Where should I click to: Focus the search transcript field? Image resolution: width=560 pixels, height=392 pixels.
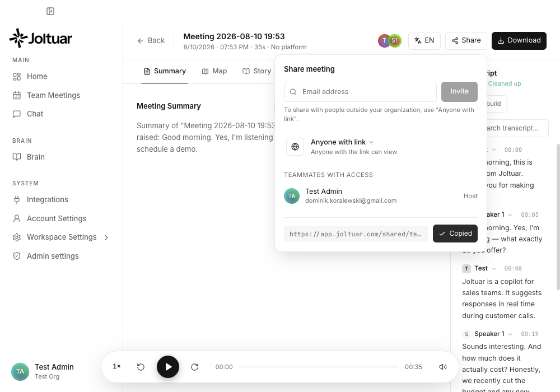click(517, 128)
